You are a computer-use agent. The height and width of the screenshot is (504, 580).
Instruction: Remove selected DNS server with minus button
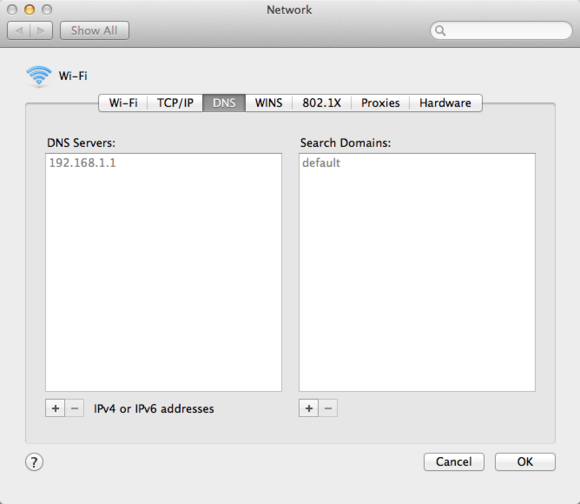tap(74, 408)
